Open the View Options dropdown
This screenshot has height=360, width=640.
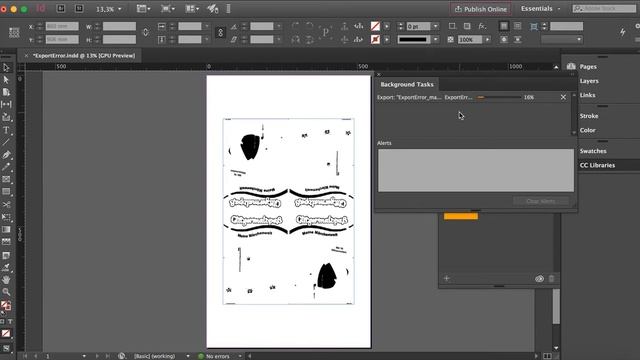[x=143, y=8]
